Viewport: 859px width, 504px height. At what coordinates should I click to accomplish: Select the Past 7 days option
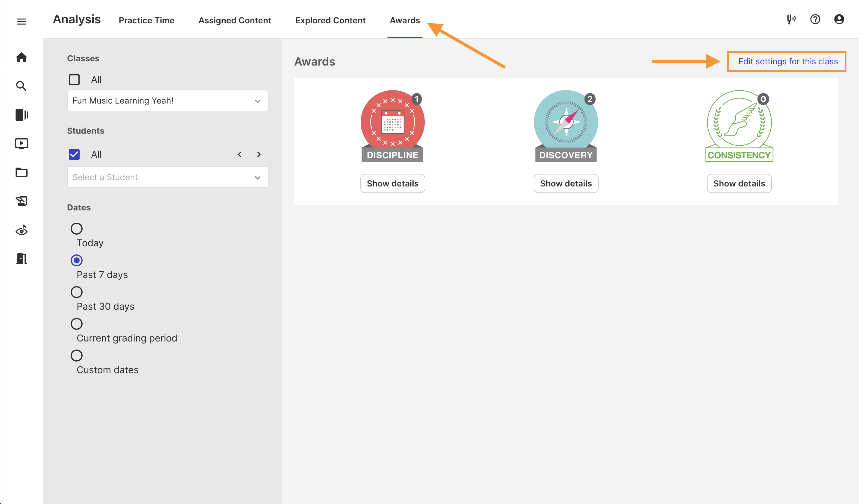76,260
